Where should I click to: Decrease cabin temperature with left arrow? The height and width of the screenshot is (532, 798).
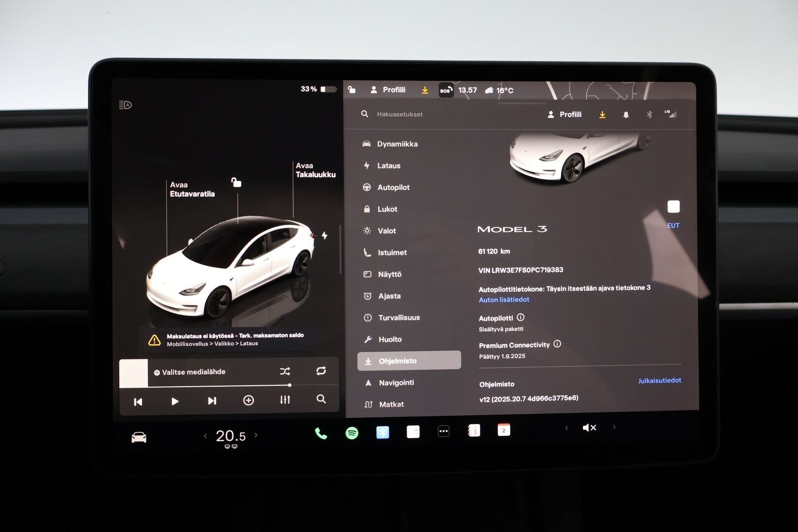tap(205, 436)
